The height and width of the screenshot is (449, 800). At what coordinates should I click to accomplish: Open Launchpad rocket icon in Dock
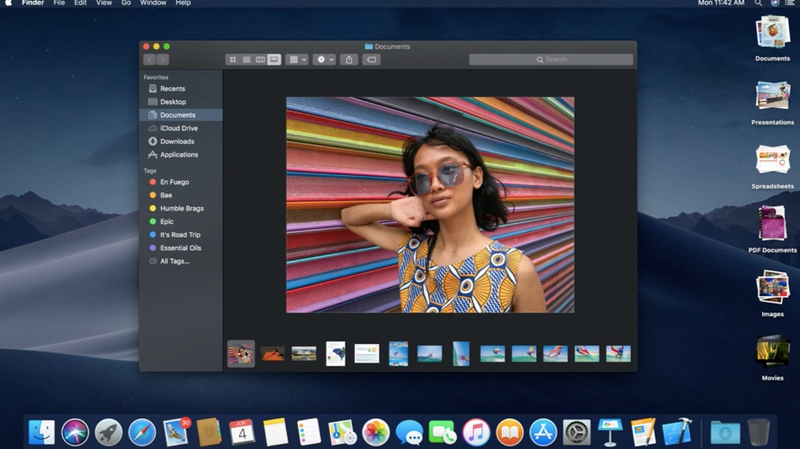[x=109, y=432]
